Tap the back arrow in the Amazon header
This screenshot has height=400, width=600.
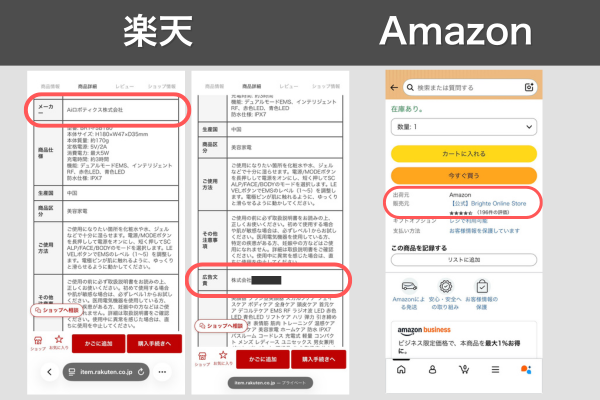394,88
